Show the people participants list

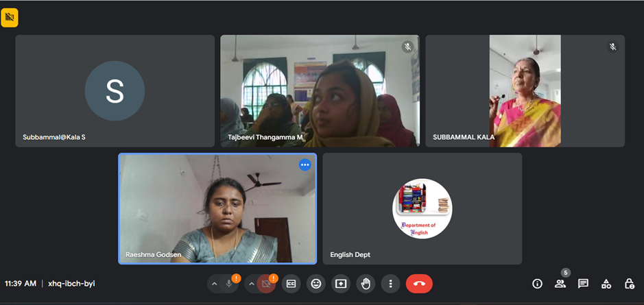560,284
